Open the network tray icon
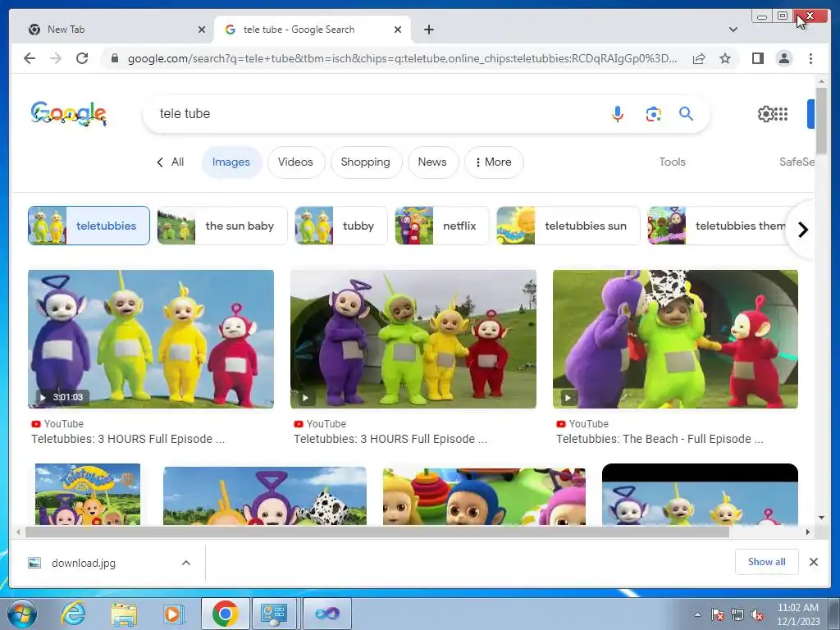Viewport: 840px width, 630px height. point(737,614)
